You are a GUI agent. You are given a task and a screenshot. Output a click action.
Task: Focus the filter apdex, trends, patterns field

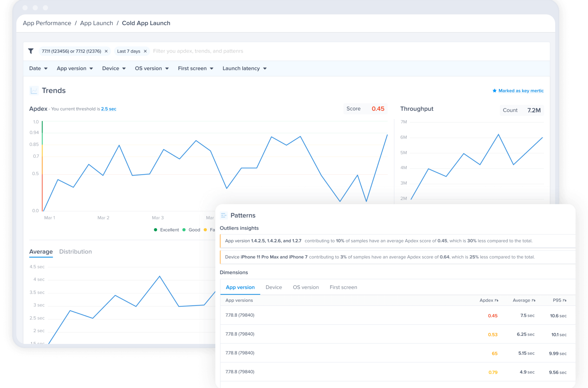(x=198, y=51)
